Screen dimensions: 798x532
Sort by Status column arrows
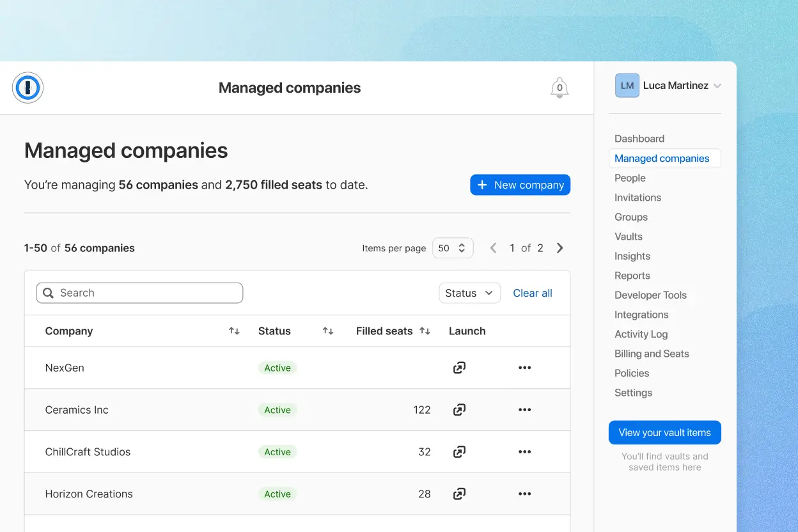328,331
